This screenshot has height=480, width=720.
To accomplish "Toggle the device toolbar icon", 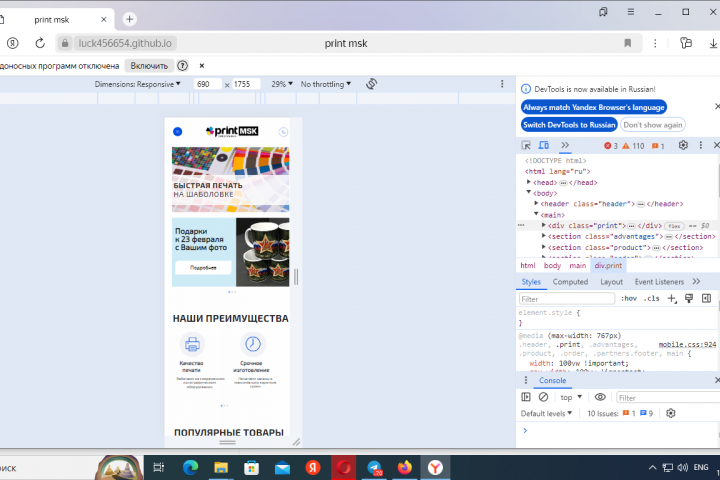I will coord(544,146).
